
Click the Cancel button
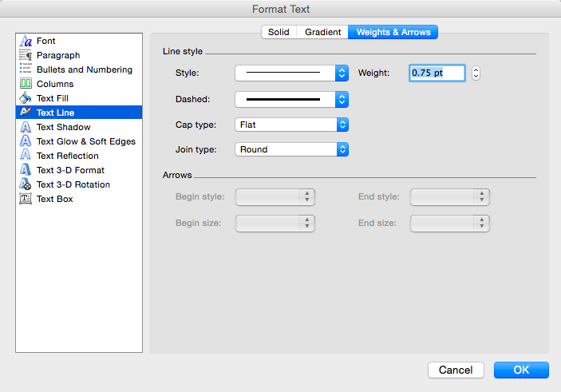(456, 370)
